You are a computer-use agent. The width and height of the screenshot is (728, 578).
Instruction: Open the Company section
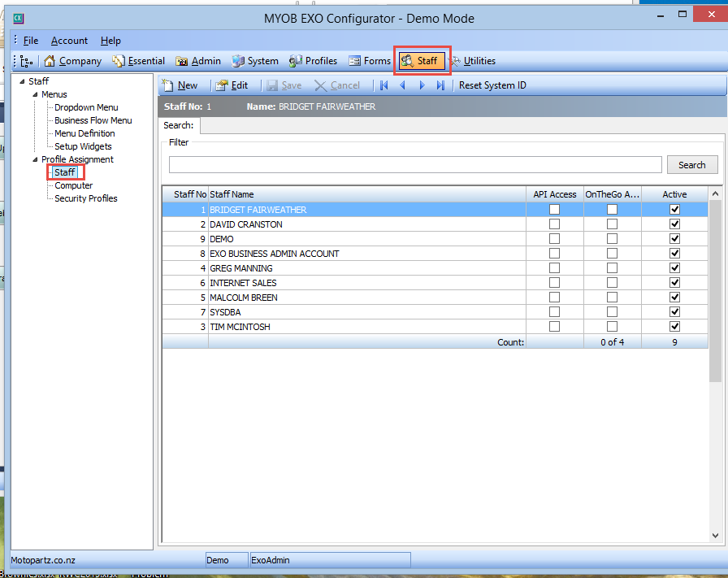(73, 61)
